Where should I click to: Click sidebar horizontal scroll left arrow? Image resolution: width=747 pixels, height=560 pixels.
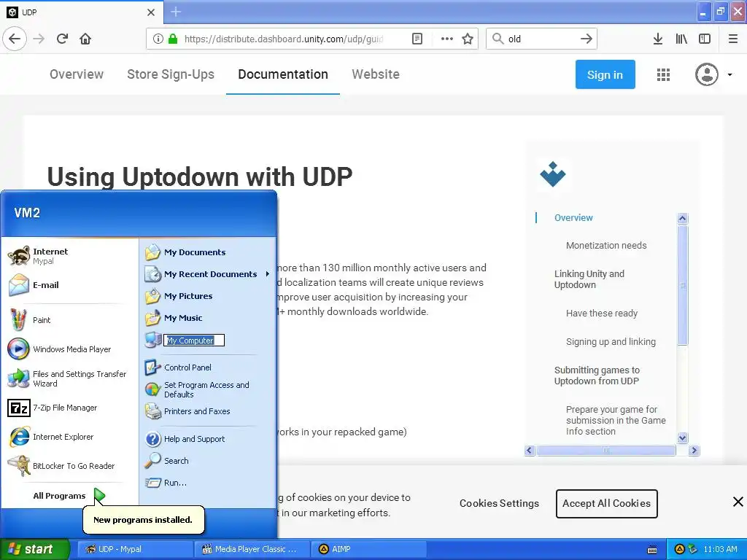pyautogui.click(x=530, y=450)
